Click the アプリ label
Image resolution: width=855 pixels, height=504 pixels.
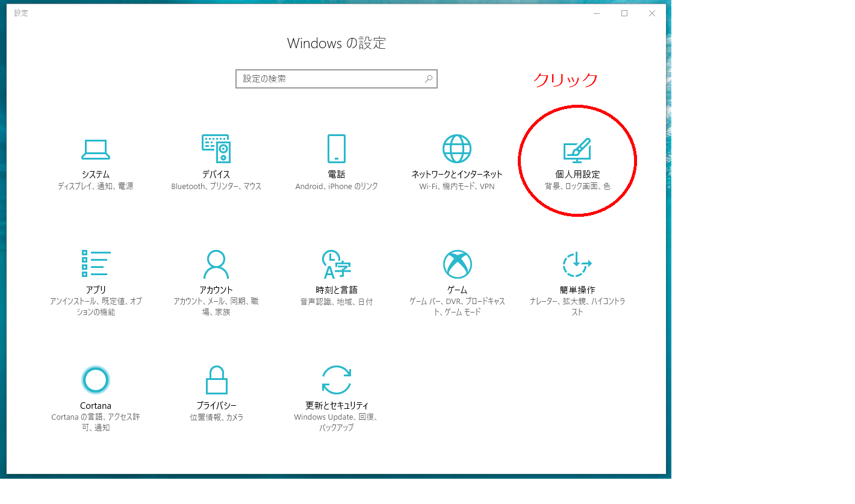coord(96,290)
